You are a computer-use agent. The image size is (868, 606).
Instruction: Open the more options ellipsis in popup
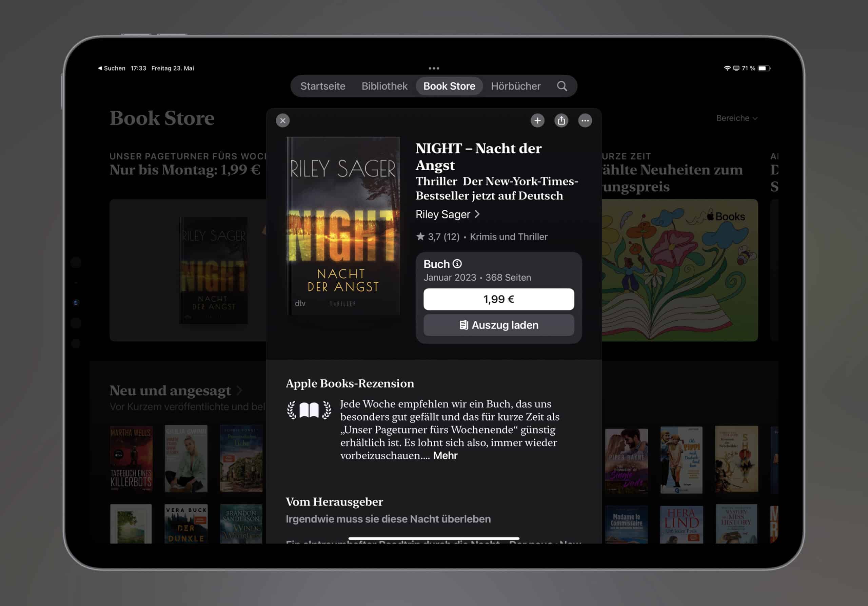pyautogui.click(x=585, y=121)
